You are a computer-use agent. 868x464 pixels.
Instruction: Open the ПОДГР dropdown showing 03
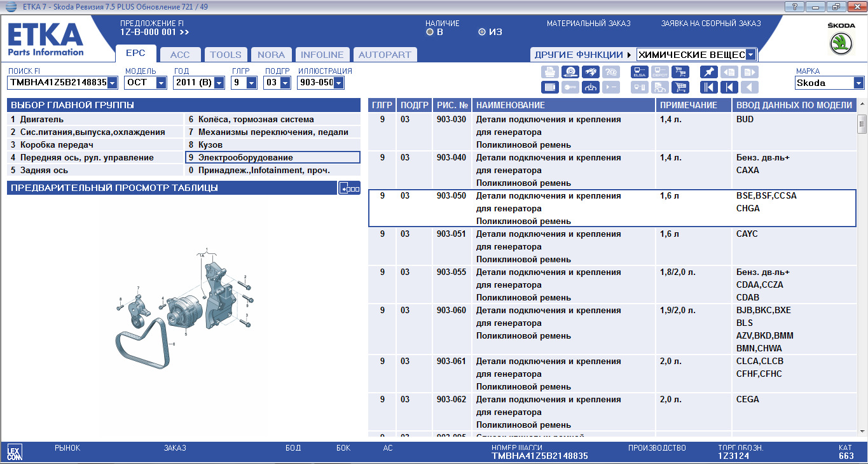(x=286, y=83)
